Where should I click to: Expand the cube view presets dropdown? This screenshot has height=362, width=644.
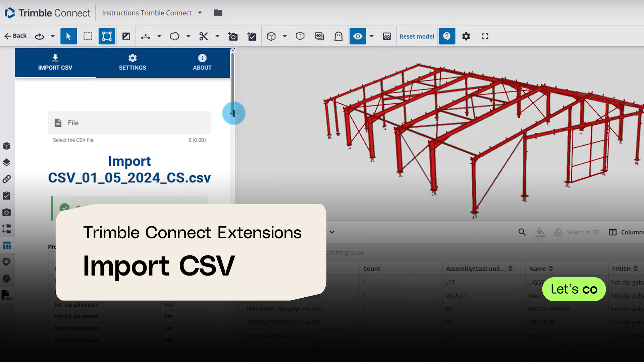tap(285, 36)
